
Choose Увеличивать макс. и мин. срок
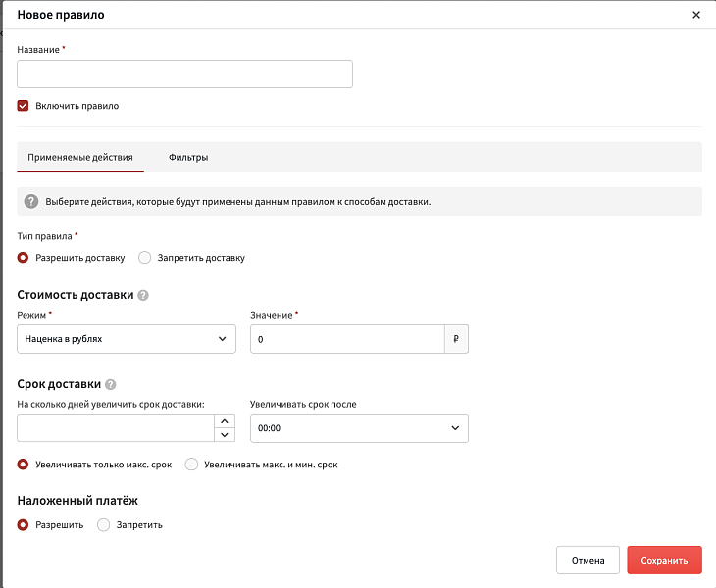pyautogui.click(x=192, y=465)
